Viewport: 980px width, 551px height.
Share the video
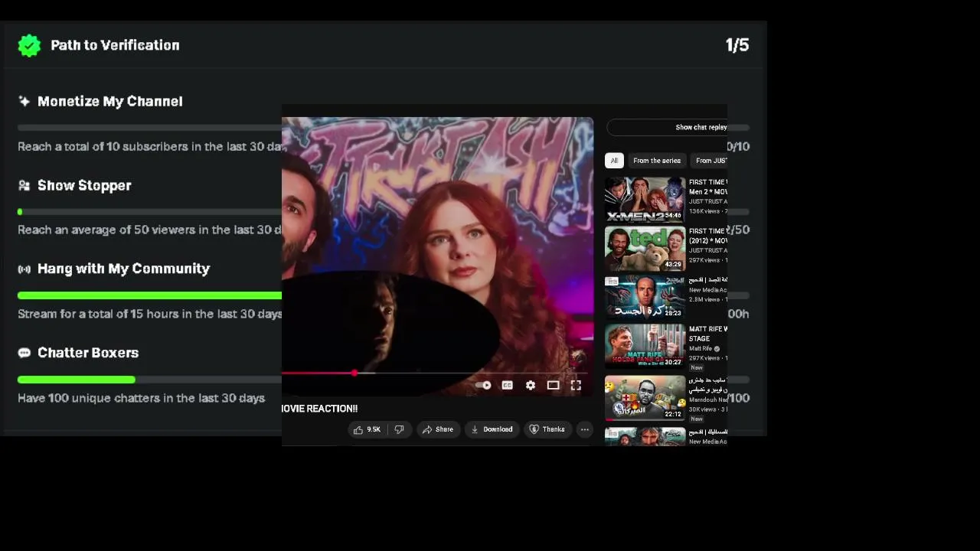[x=438, y=429]
